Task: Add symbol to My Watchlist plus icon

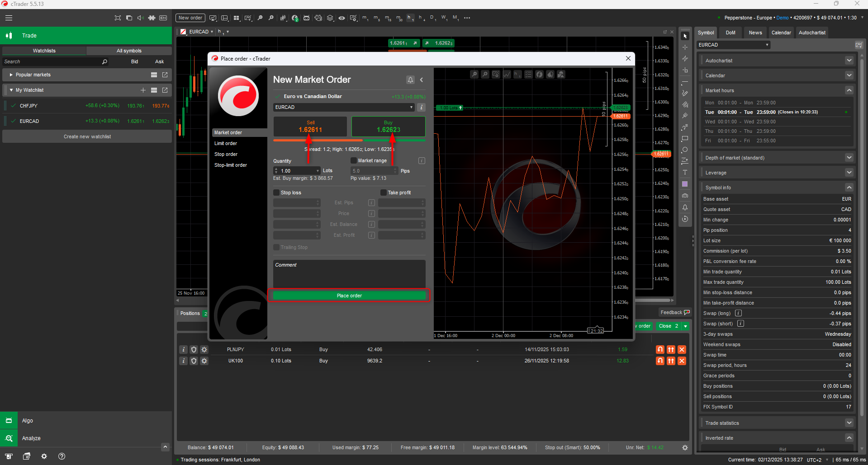Action: (143, 90)
